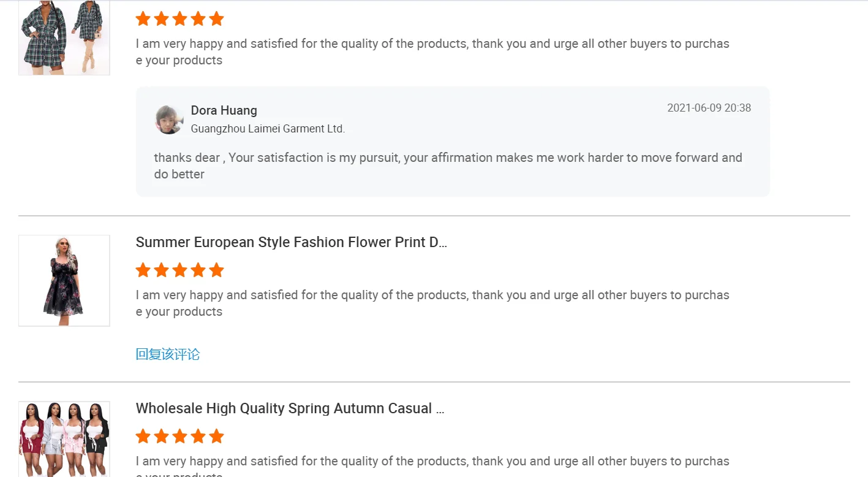Open Wholesale High Quality Spring Autumn Casual title
868x477 pixels.
[290, 408]
